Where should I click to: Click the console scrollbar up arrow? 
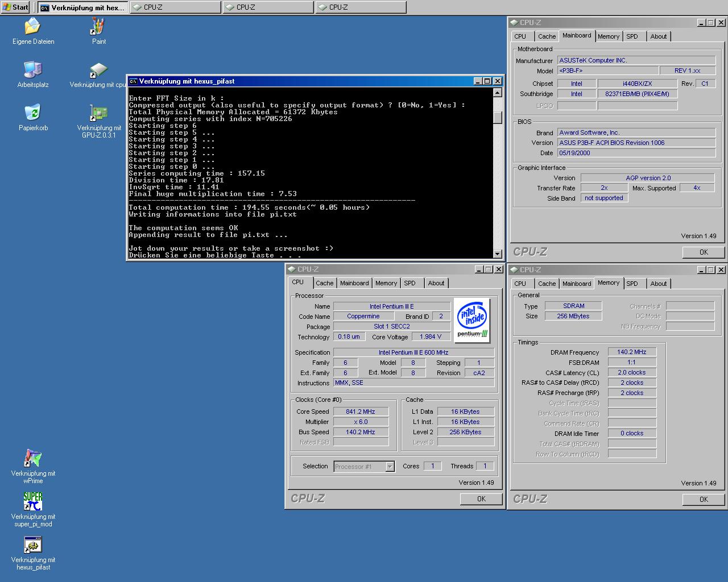(498, 93)
